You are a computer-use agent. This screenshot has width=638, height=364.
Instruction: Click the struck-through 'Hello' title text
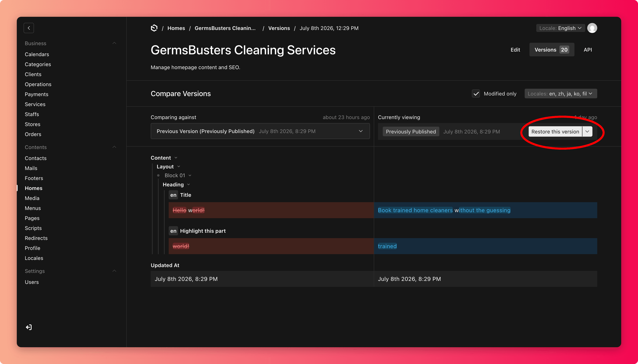pyautogui.click(x=179, y=210)
